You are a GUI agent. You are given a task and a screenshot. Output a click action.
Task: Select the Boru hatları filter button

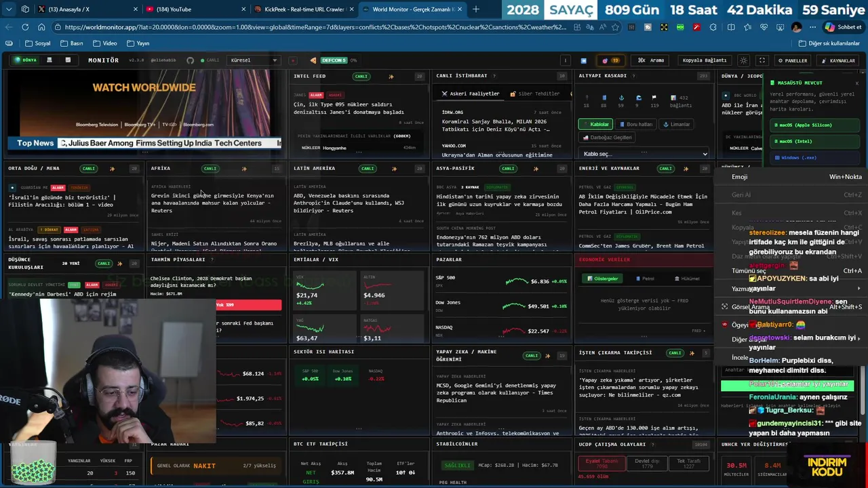(x=635, y=125)
